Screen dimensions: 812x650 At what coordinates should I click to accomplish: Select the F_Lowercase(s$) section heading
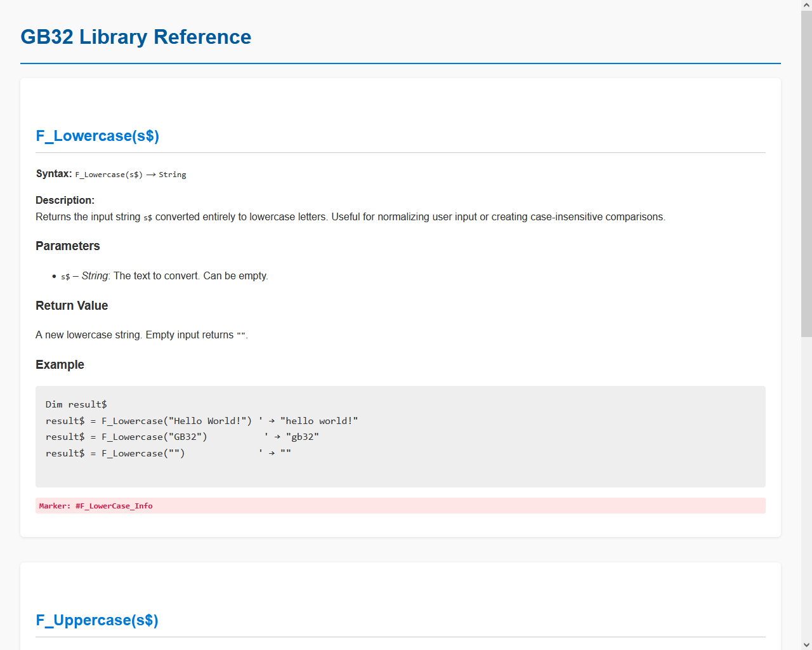[x=97, y=136]
